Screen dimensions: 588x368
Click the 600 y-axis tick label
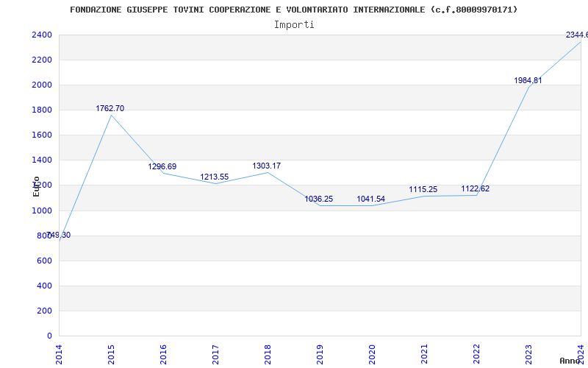(x=44, y=261)
